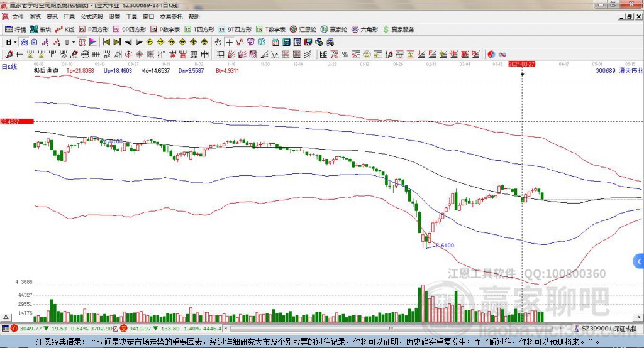Select the percent sign tool
The height and width of the screenshot is (348, 644).
click(345, 54)
